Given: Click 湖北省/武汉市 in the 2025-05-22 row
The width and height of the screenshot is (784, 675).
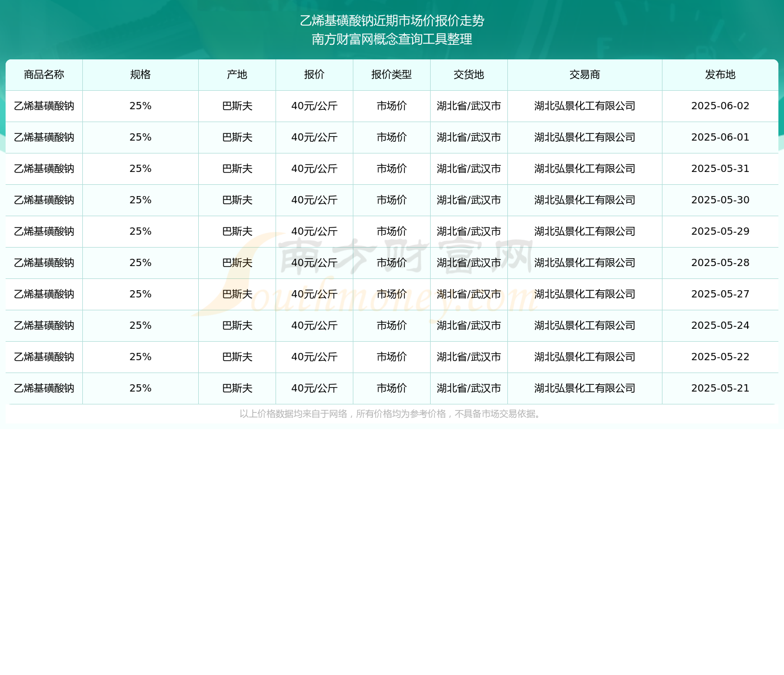Looking at the screenshot, I should [469, 357].
